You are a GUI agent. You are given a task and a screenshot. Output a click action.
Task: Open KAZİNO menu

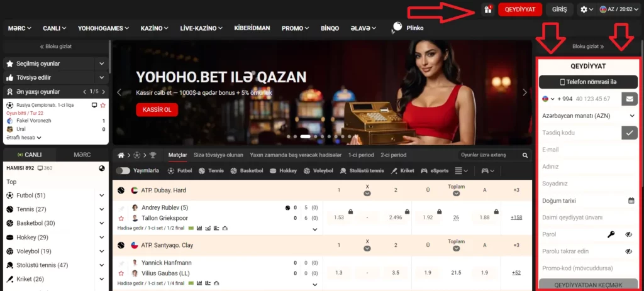[x=155, y=28]
